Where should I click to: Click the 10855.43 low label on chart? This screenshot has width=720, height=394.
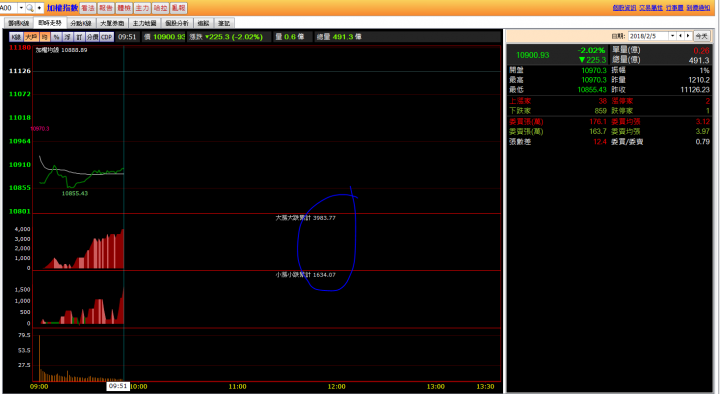(75, 193)
